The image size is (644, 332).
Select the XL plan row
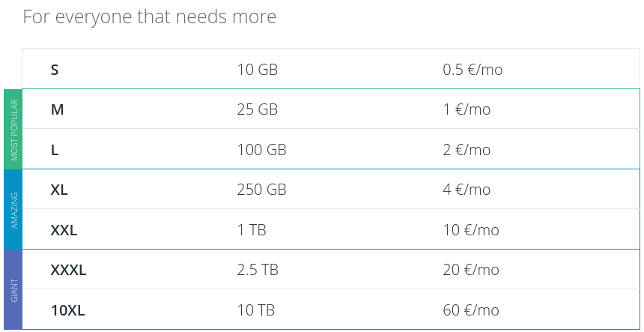pyautogui.click(x=331, y=189)
